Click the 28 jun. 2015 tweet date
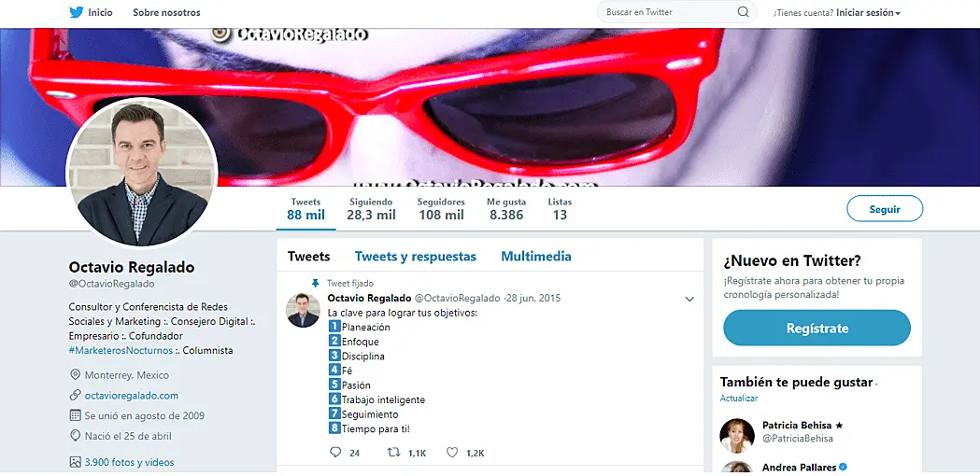Image resolution: width=980 pixels, height=476 pixels. [x=534, y=298]
